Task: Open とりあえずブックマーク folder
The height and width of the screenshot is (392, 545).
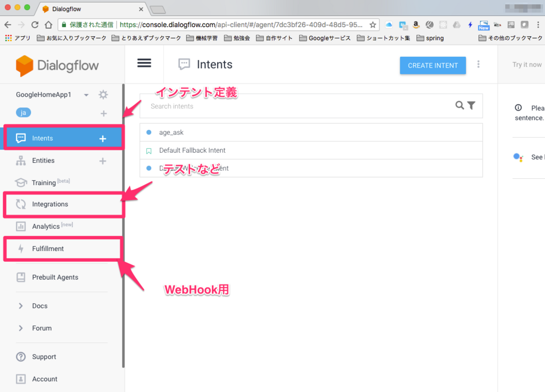Action: pos(146,38)
